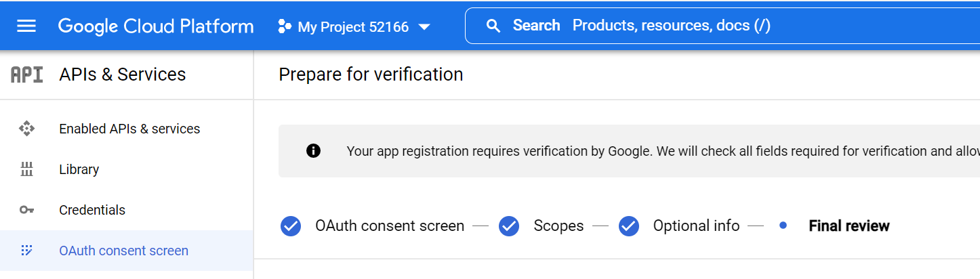Screen dimensions: 980x279
Task: Click the Optional info step checkmark
Action: pos(629,226)
